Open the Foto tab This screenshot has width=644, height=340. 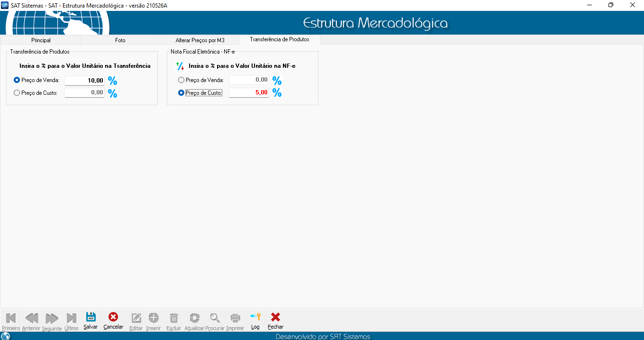coord(120,40)
